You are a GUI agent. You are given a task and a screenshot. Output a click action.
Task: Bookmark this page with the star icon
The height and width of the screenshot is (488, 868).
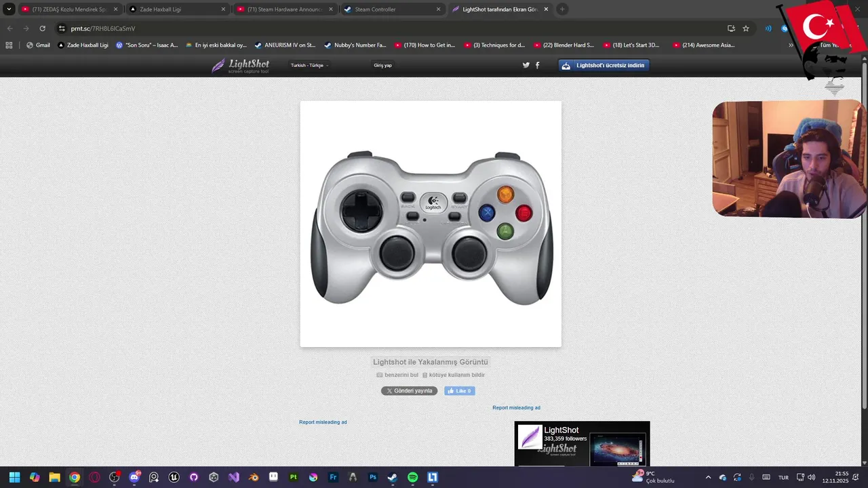746,28
